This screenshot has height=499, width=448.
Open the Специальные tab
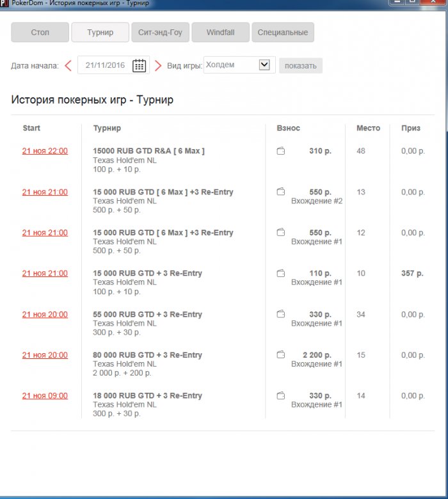[x=283, y=32]
